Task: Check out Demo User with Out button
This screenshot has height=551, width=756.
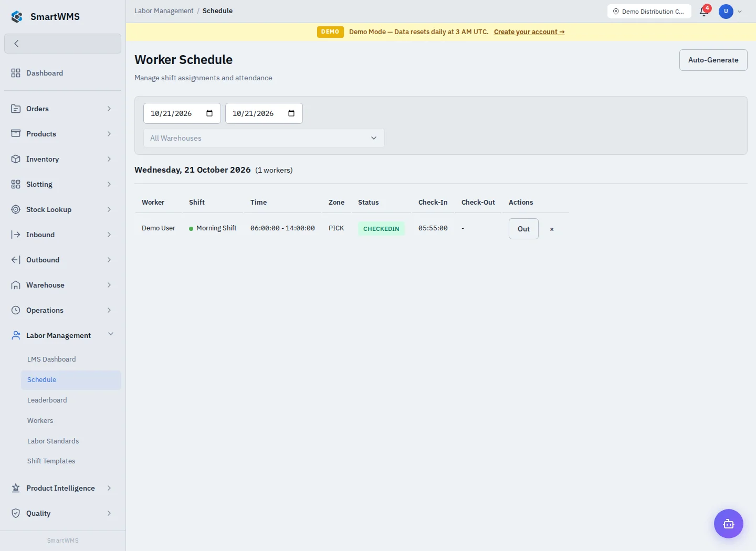Action: [523, 229]
